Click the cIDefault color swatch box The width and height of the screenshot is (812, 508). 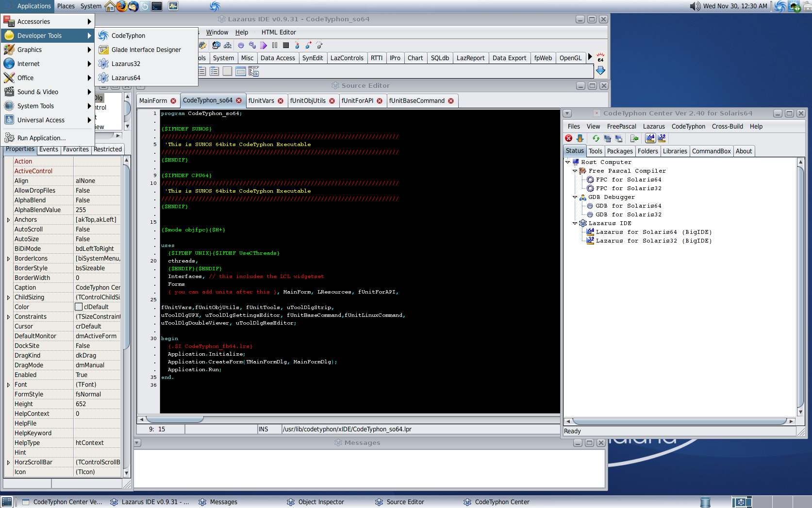point(79,307)
